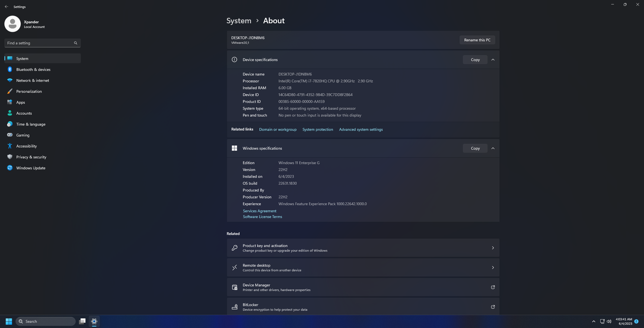Viewport: 644px width, 328px height.
Task: Click the Installed RAM value 6.00 GB
Action: point(285,88)
